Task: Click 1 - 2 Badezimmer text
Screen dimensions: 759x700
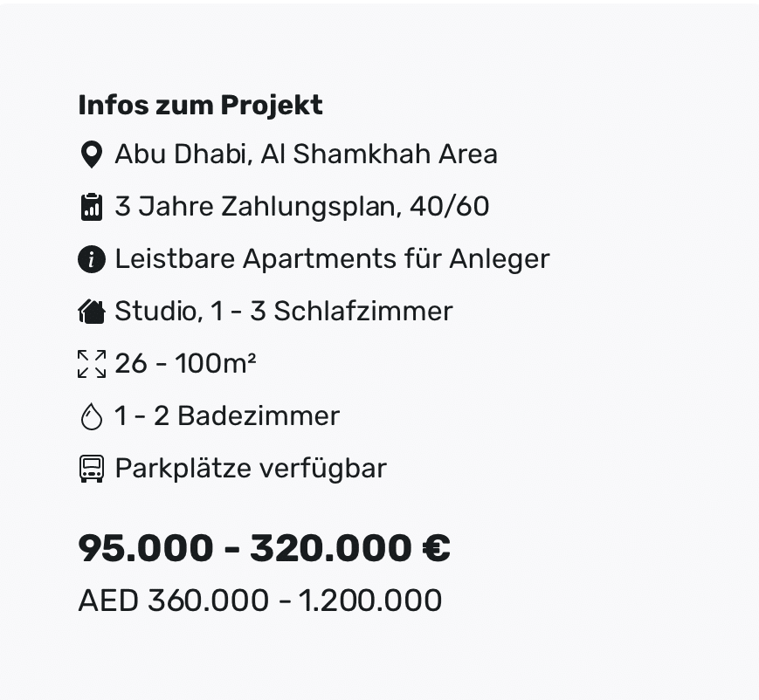Action: point(227,416)
